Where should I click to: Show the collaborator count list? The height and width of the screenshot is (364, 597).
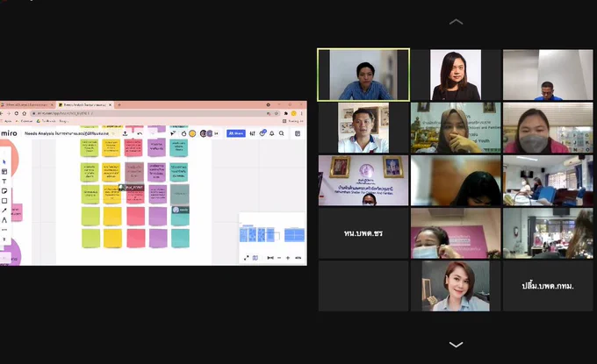point(216,133)
